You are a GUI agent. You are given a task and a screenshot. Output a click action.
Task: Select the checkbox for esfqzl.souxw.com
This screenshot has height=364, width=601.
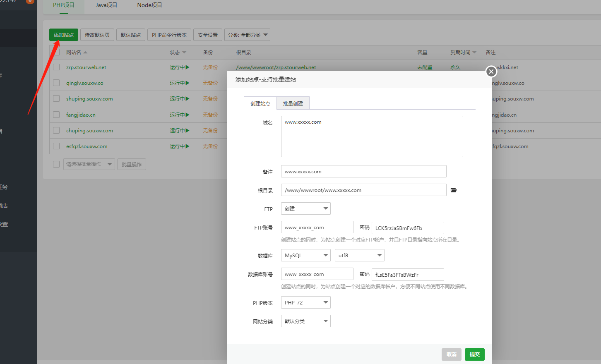[x=56, y=146]
